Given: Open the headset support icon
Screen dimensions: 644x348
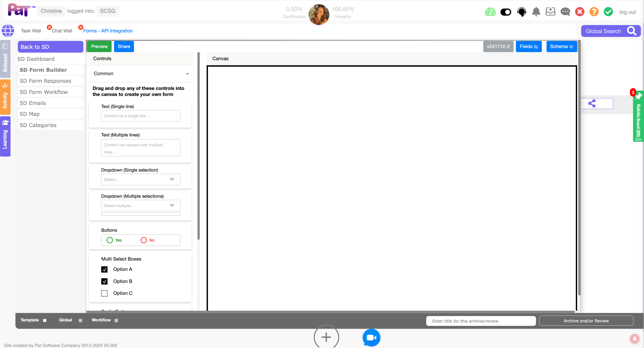Looking at the screenshot, I should coord(521,12).
